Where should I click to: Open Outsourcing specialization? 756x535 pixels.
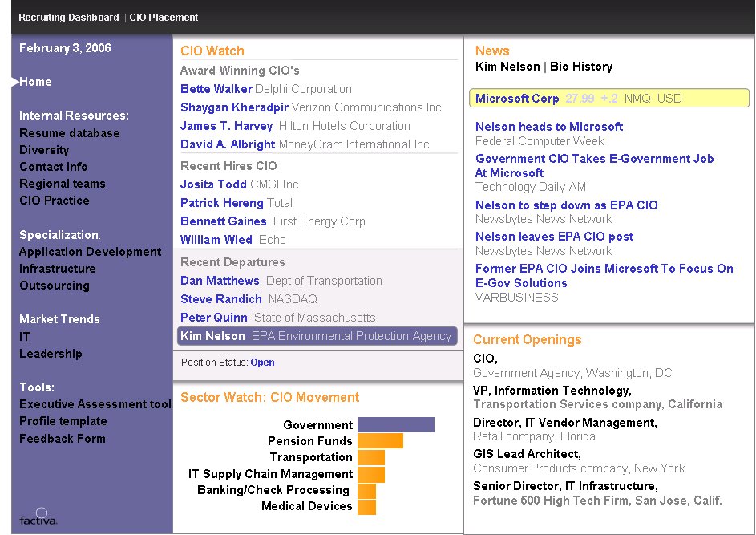(55, 286)
